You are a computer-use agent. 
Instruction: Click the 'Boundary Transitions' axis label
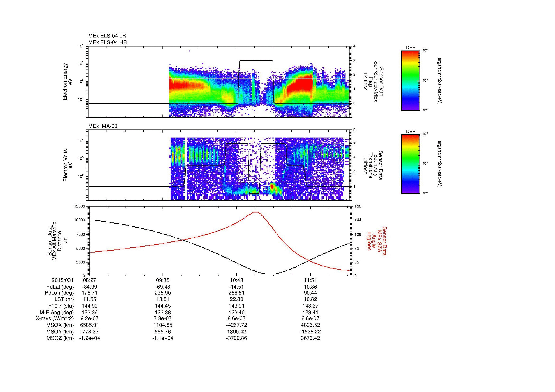tap(373, 165)
